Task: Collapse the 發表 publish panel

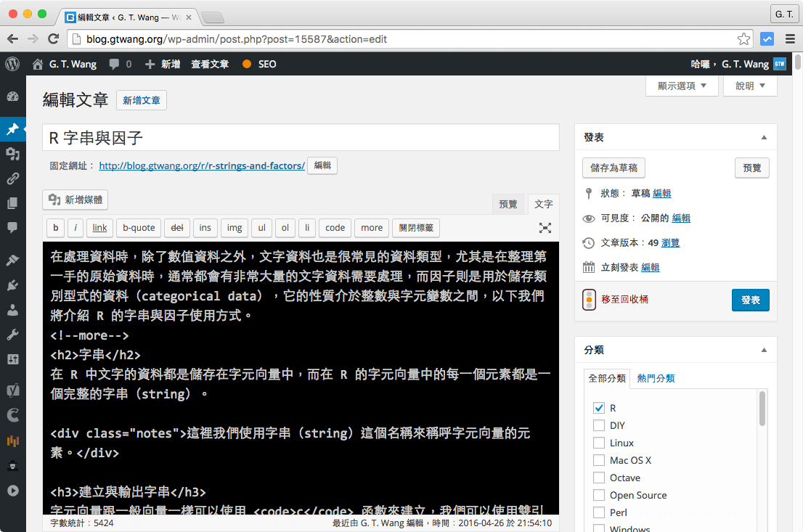Action: pyautogui.click(x=764, y=136)
